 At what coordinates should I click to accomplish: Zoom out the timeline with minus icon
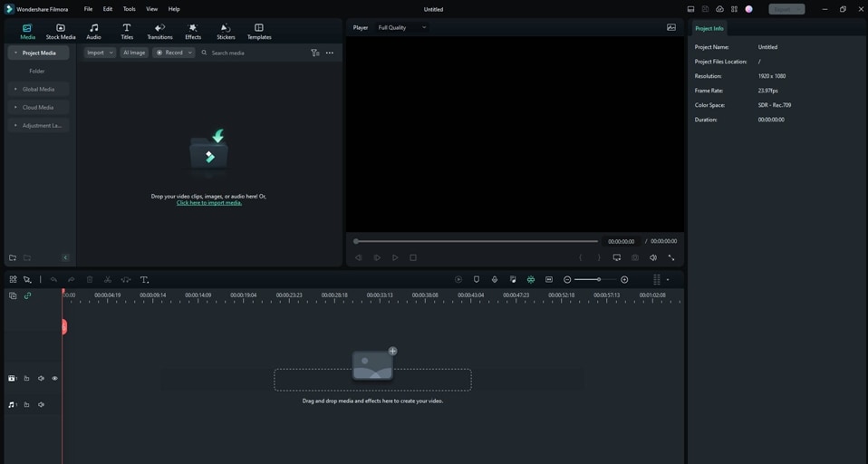pyautogui.click(x=567, y=280)
